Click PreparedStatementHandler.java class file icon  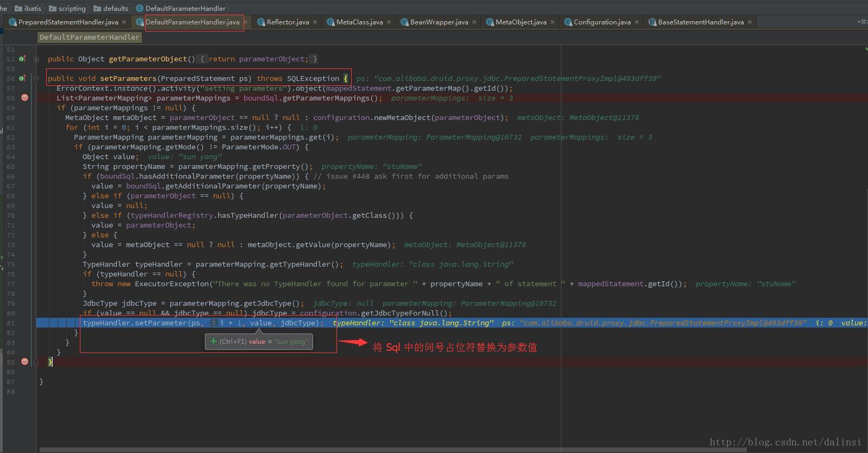pyautogui.click(x=13, y=22)
